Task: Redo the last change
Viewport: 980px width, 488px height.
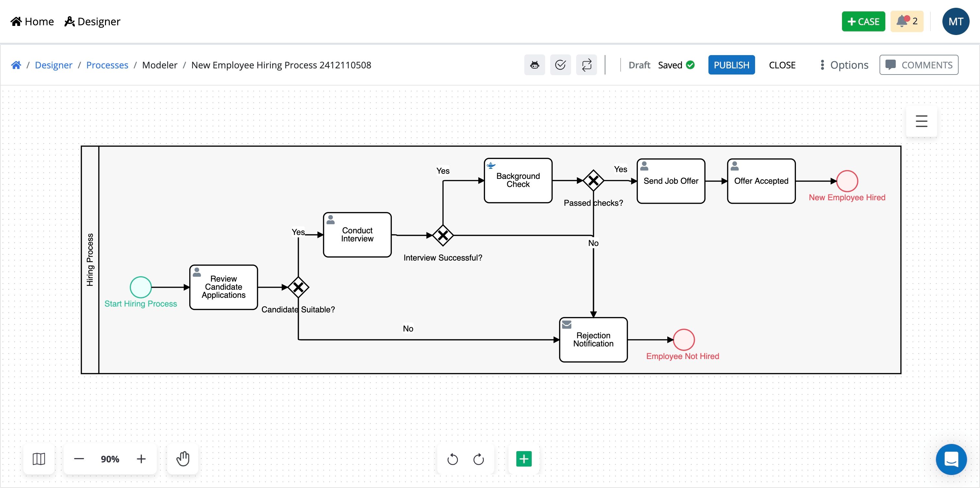Action: pos(479,459)
